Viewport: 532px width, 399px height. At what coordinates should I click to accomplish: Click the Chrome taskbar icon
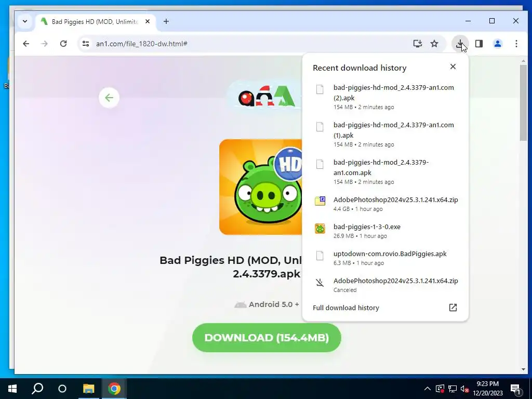(114, 389)
